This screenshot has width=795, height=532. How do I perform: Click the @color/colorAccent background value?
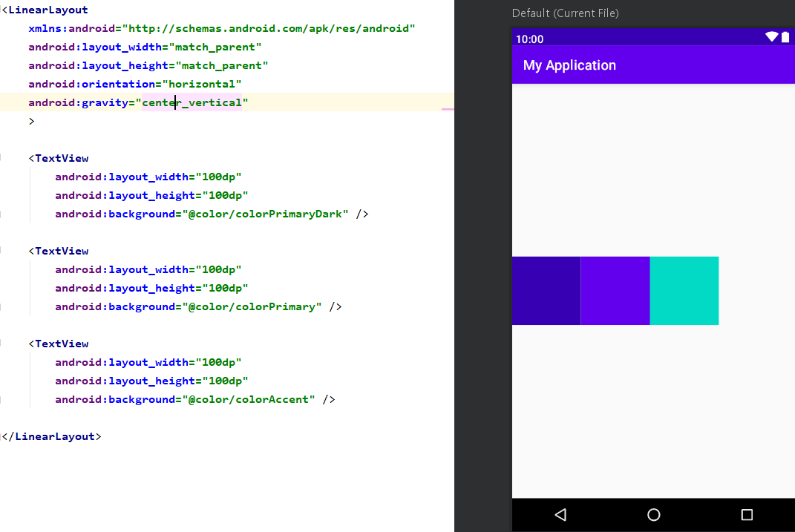(x=249, y=399)
